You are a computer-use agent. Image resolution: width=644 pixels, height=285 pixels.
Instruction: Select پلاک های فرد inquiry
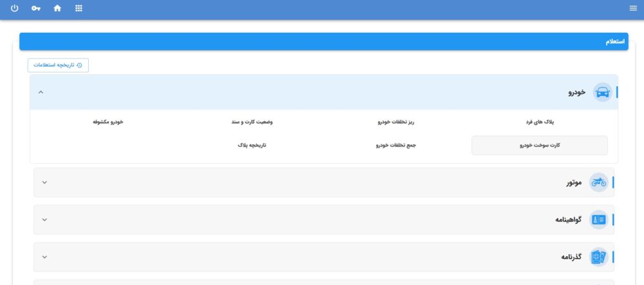click(x=540, y=122)
